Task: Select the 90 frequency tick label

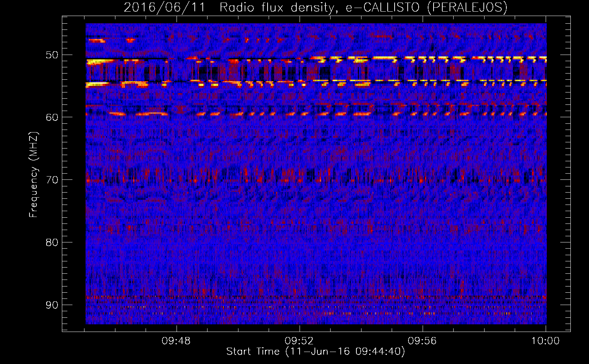Action: [x=52, y=305]
